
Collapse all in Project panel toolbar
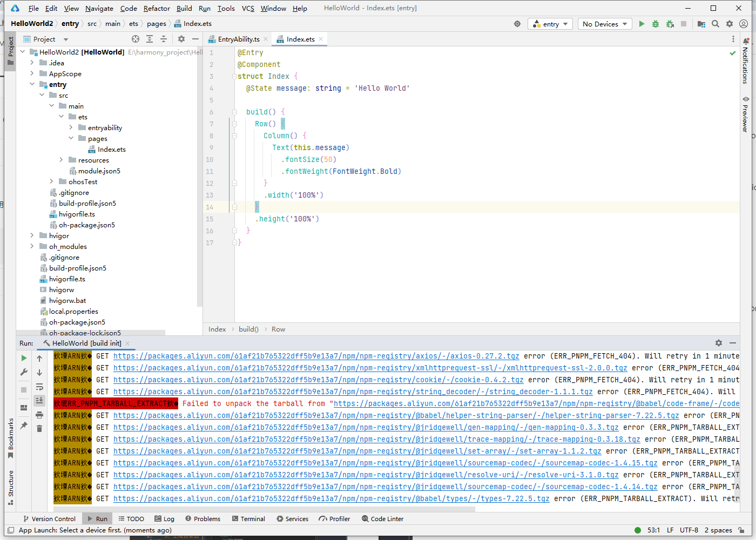coord(164,39)
